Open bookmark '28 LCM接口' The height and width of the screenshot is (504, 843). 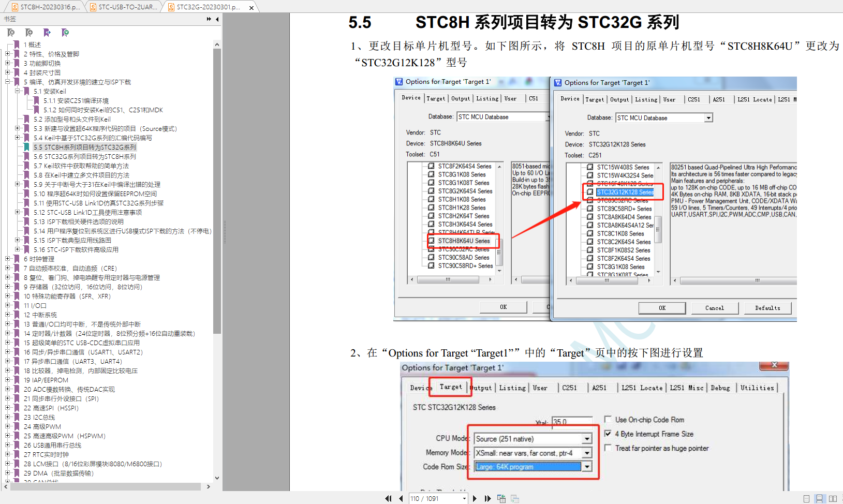93,464
